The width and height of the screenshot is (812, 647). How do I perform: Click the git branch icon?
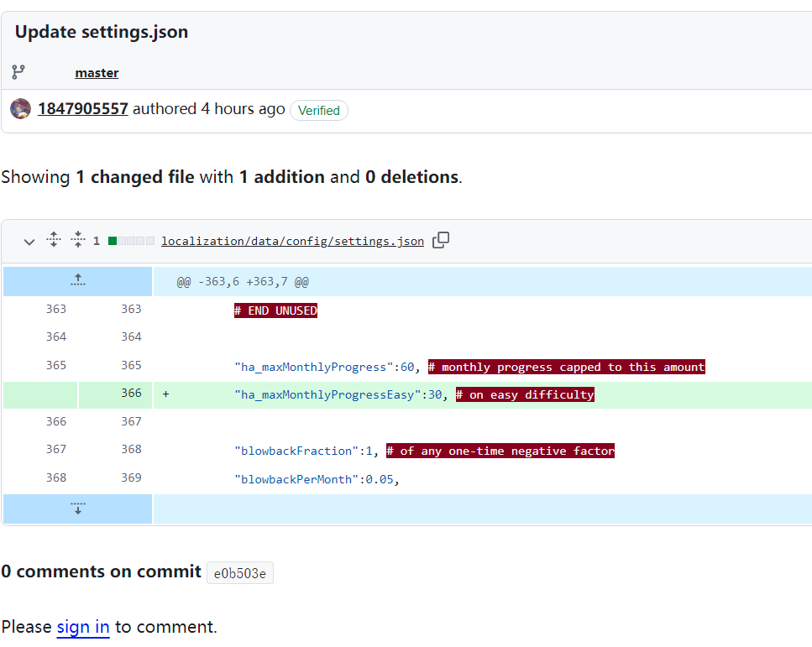[x=18, y=72]
